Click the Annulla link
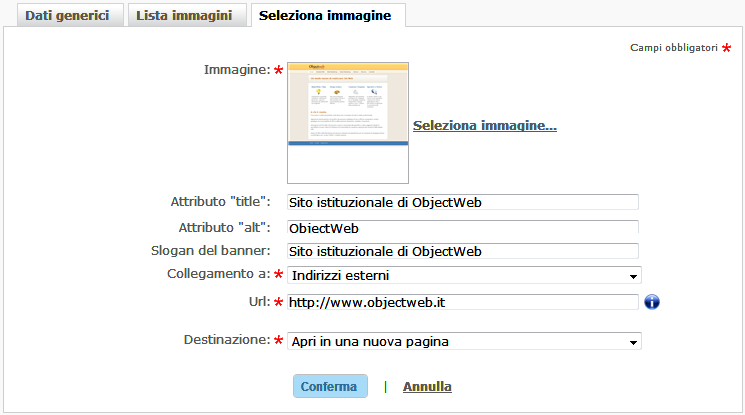The width and height of the screenshot is (745, 415). point(427,386)
